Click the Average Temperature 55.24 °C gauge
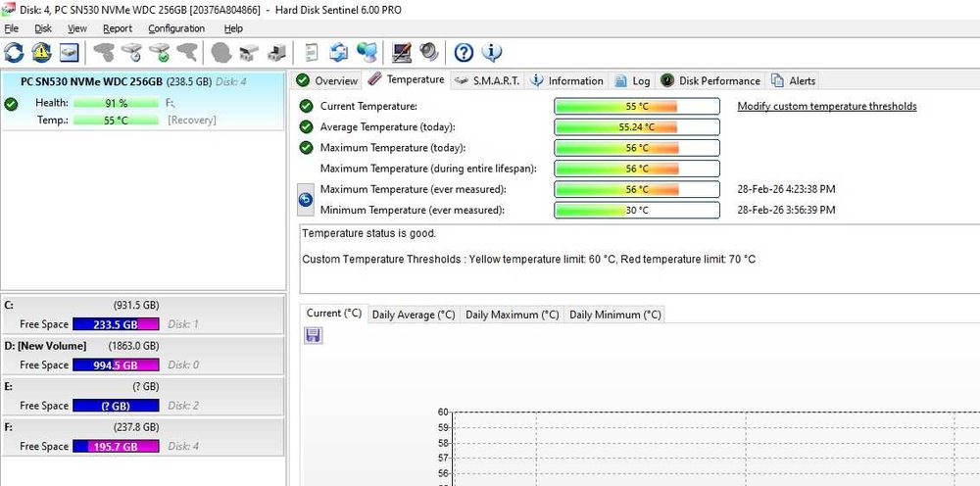The width and height of the screenshot is (980, 486). click(x=637, y=126)
